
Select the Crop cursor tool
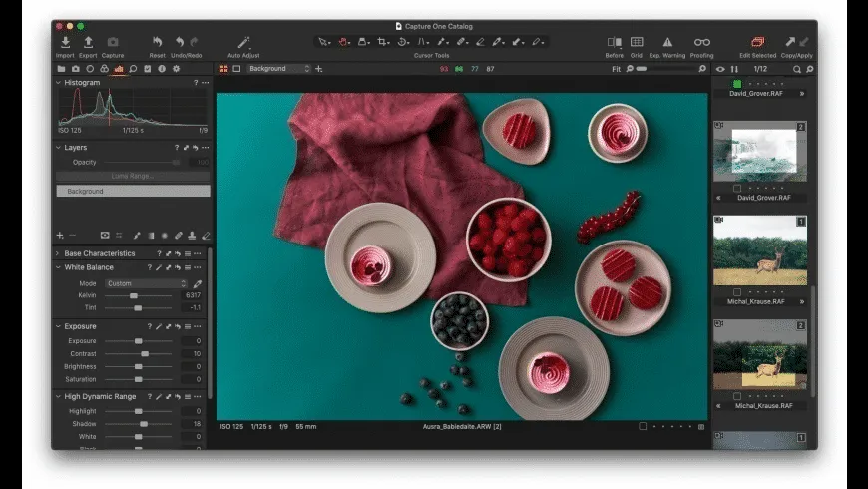(382, 42)
